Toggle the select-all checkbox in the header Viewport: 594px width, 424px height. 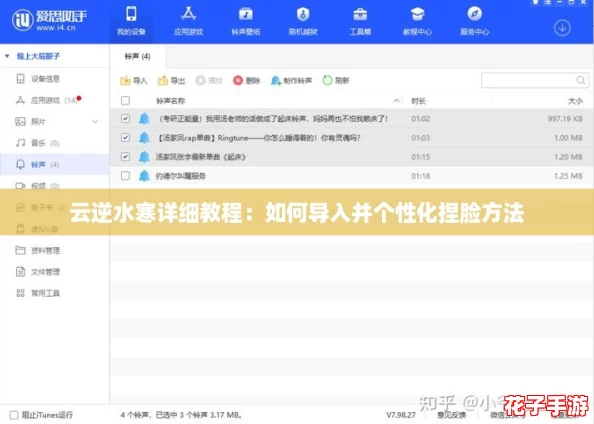click(x=125, y=100)
